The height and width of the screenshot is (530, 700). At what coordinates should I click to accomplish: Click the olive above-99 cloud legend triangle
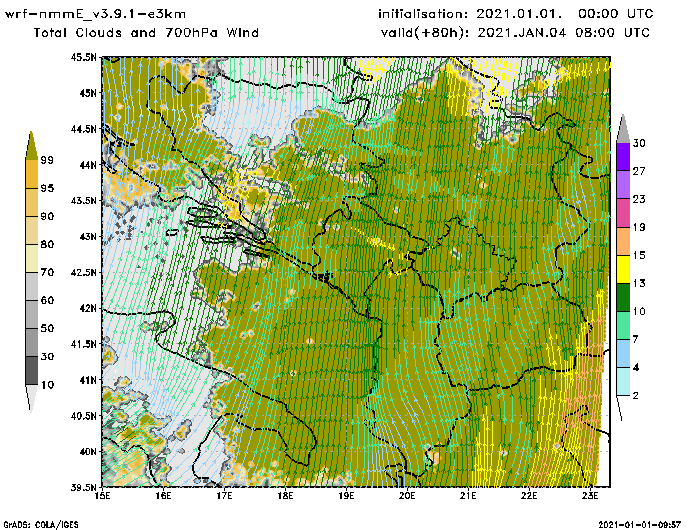pos(31,146)
